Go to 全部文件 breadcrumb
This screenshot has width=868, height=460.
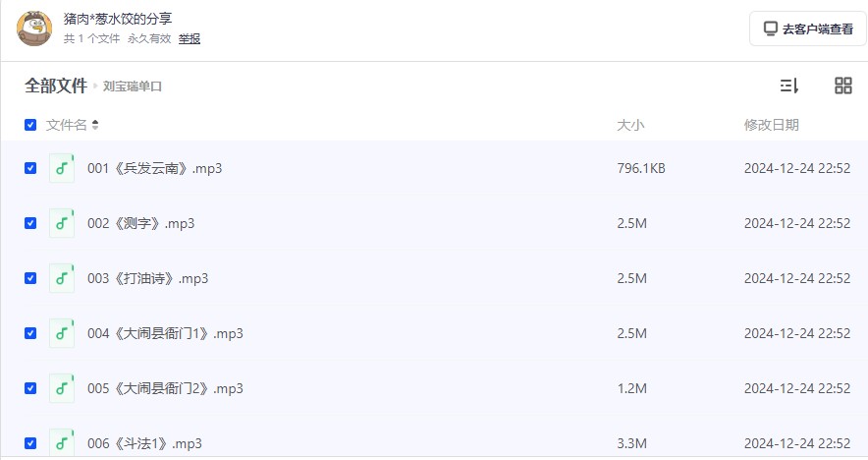point(56,86)
